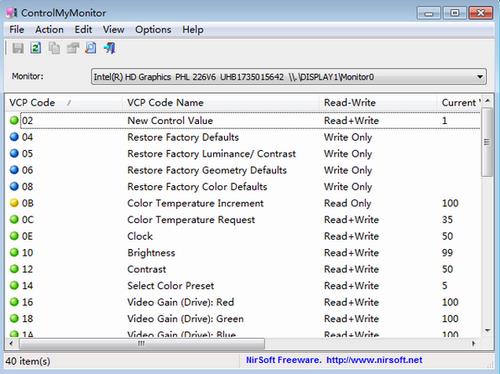Viewport: 500px width, 374px height.
Task: Close the ControlMyMonitor window
Action: 481,13
